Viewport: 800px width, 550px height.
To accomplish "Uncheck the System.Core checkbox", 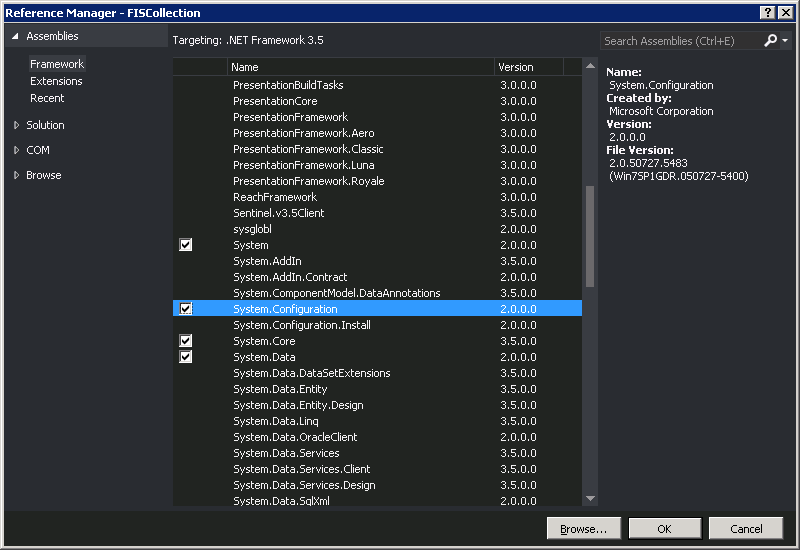I will (186, 341).
